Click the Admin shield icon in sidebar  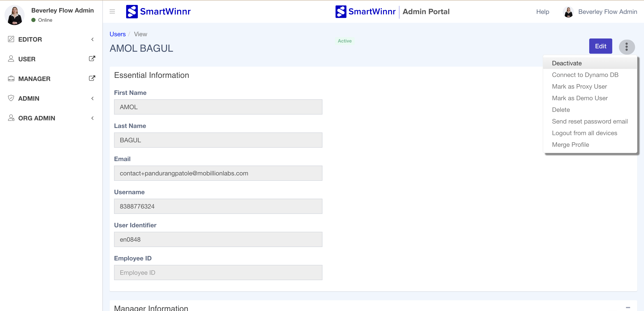click(11, 98)
